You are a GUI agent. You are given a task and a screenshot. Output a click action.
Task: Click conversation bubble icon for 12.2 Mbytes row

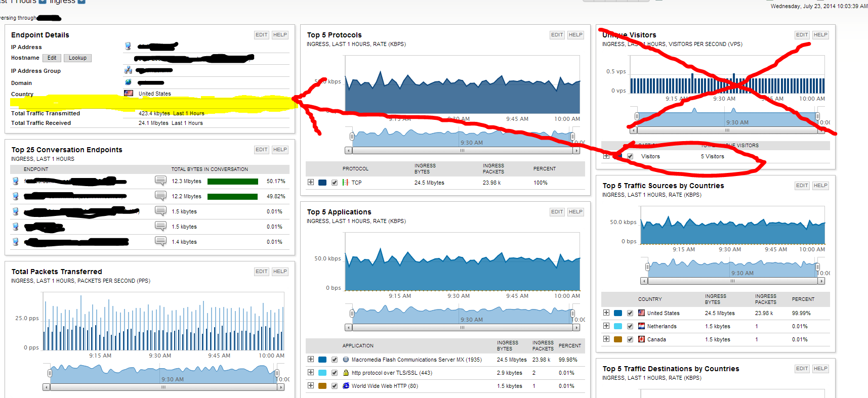(160, 196)
